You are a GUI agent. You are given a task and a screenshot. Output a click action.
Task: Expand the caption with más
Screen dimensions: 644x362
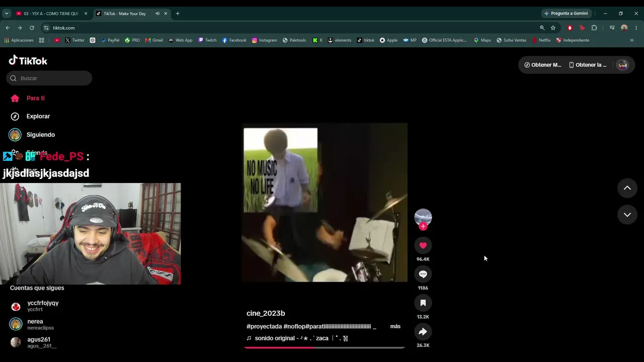click(x=395, y=326)
